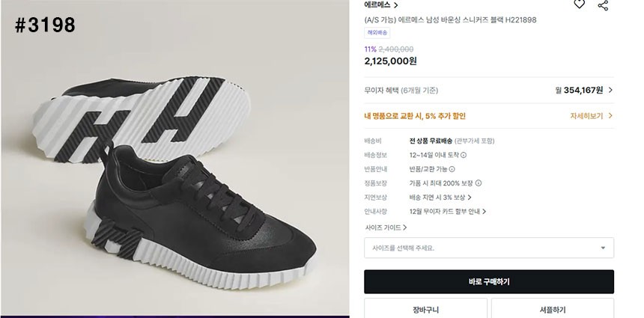Open the 에르메스 brand link
The width and height of the screenshot is (644, 318).
point(381,4)
